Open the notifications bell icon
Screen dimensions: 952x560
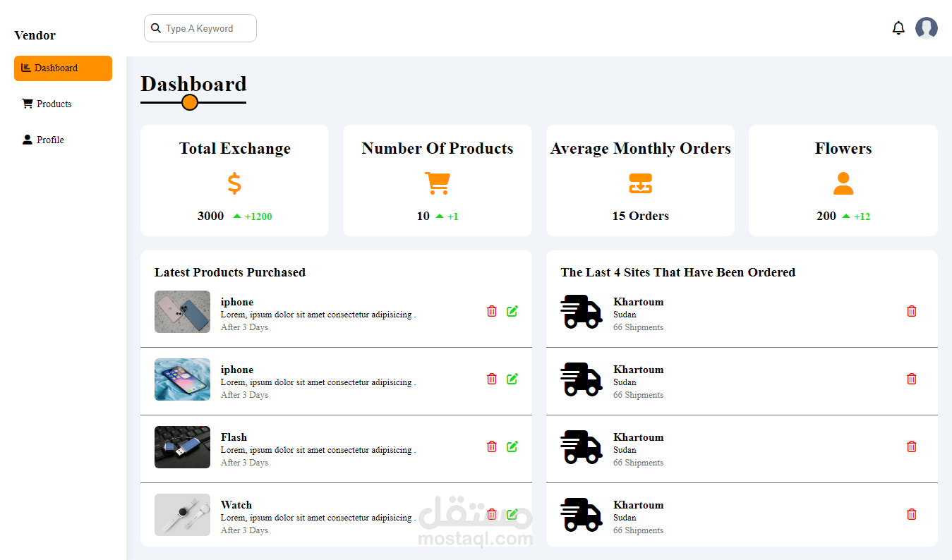(898, 28)
